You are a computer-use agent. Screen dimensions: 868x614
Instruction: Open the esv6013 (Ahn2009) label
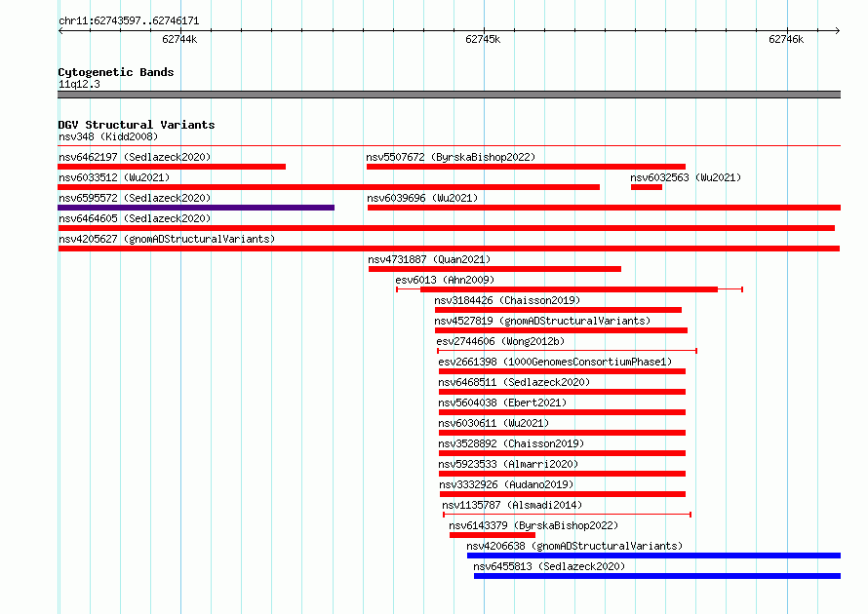click(445, 280)
